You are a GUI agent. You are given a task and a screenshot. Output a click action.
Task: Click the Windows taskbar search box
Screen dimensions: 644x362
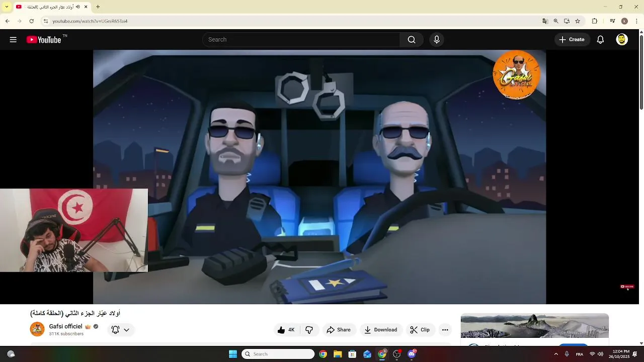(278, 354)
